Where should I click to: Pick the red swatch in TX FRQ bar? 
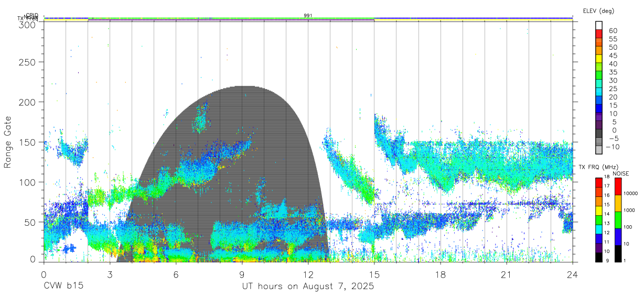coord(599,183)
